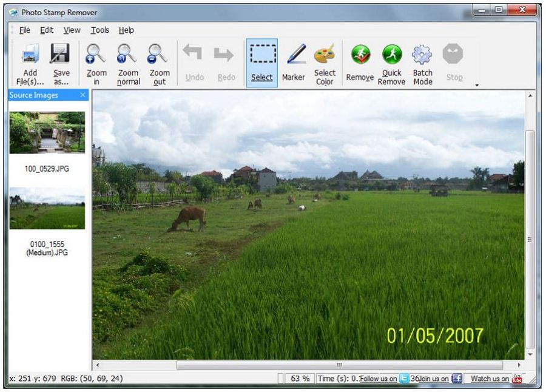
Task: Click the Undo arrow
Action: (x=193, y=52)
